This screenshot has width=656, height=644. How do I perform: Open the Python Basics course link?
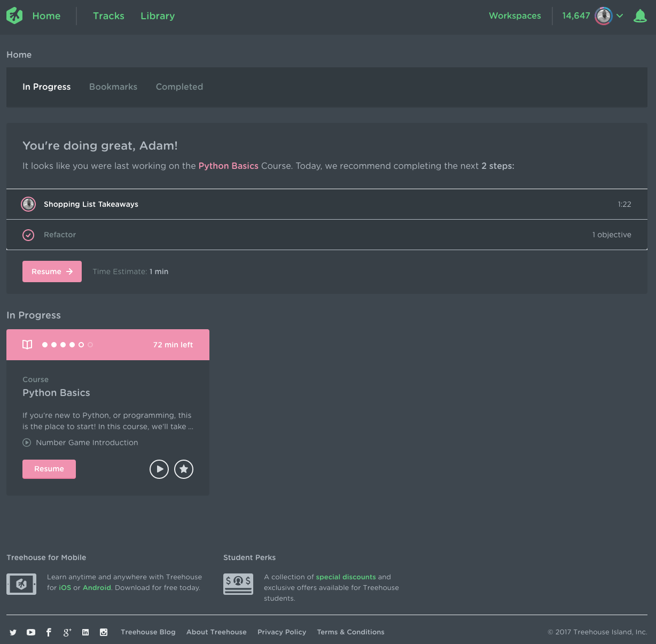coord(228,166)
